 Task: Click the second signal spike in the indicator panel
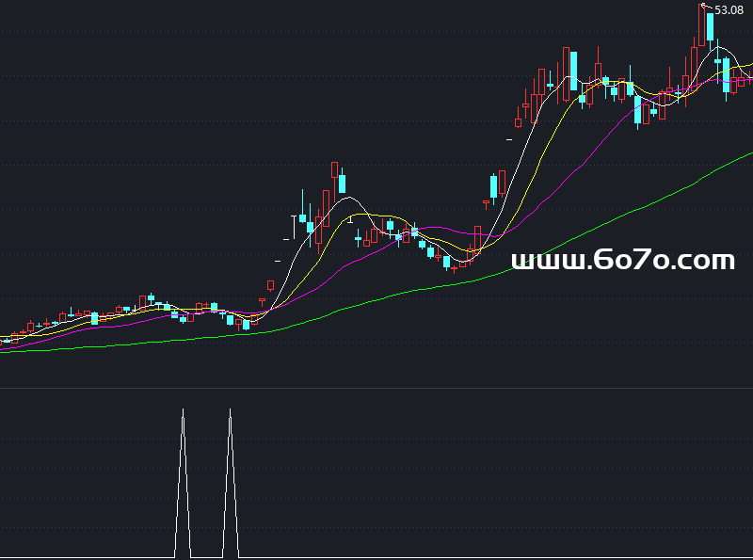tap(231, 483)
